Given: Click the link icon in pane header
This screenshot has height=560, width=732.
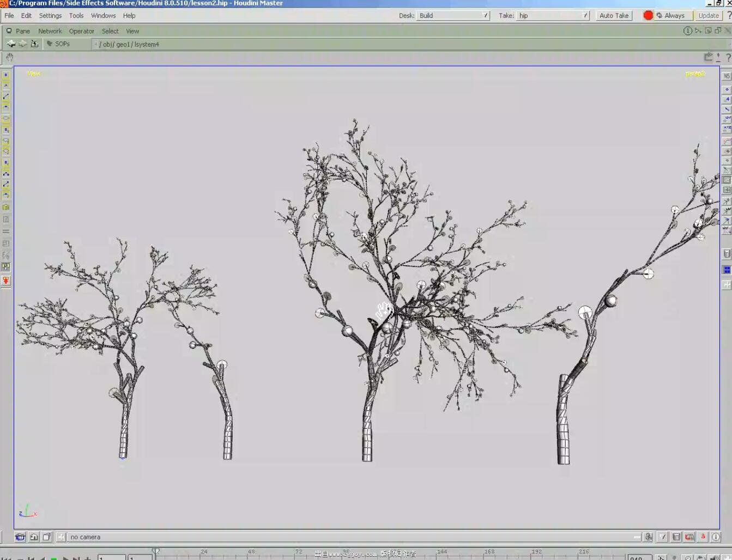Looking at the screenshot, I should [x=698, y=31].
